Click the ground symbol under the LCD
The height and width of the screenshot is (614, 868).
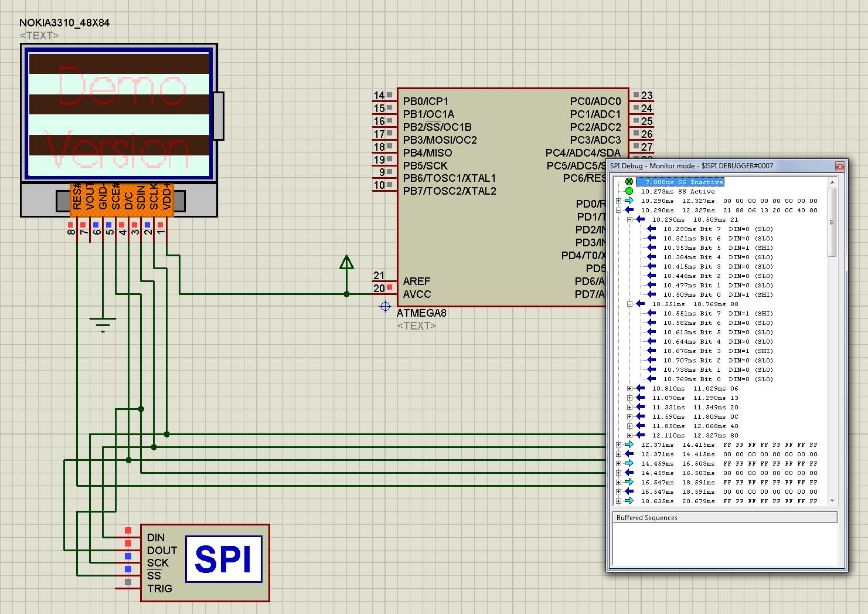(x=103, y=324)
